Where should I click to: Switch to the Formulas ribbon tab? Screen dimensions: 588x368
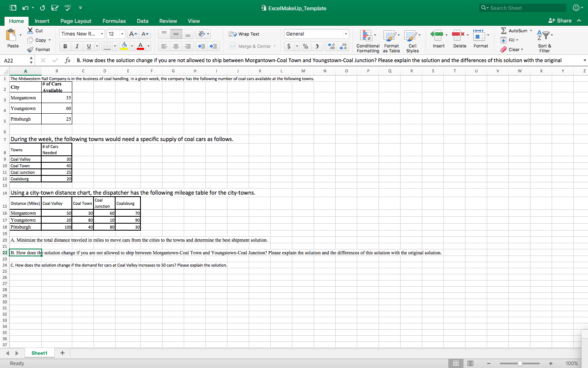point(114,21)
